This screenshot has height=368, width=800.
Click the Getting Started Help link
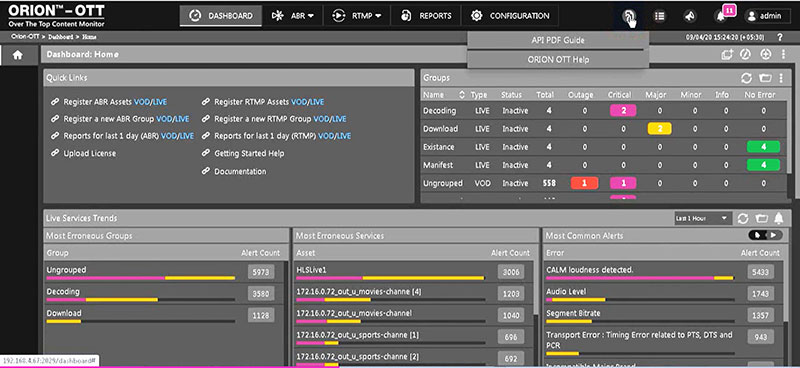click(249, 153)
